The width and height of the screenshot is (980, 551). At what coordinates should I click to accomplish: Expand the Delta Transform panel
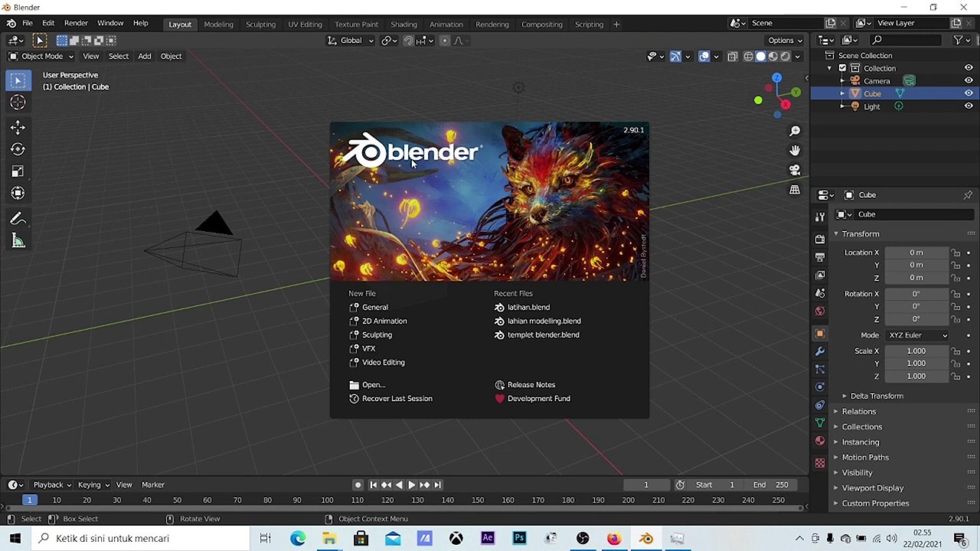[x=877, y=396]
